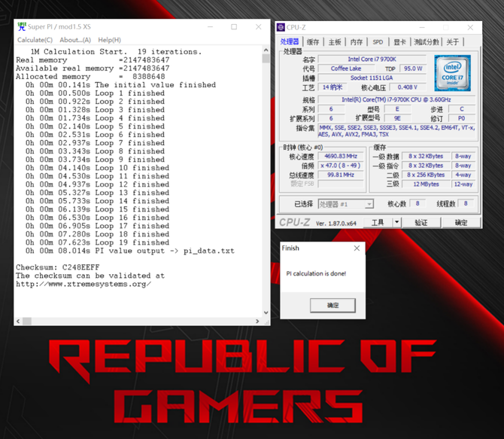Confirm the Finish dialog with 确定
504x439 pixels.
pos(332,305)
